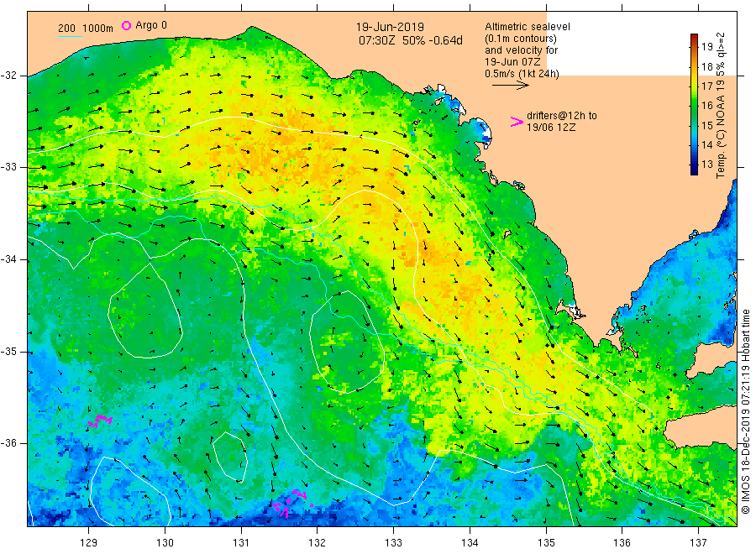
Task: Click the longitude label 133
Action: click(393, 543)
